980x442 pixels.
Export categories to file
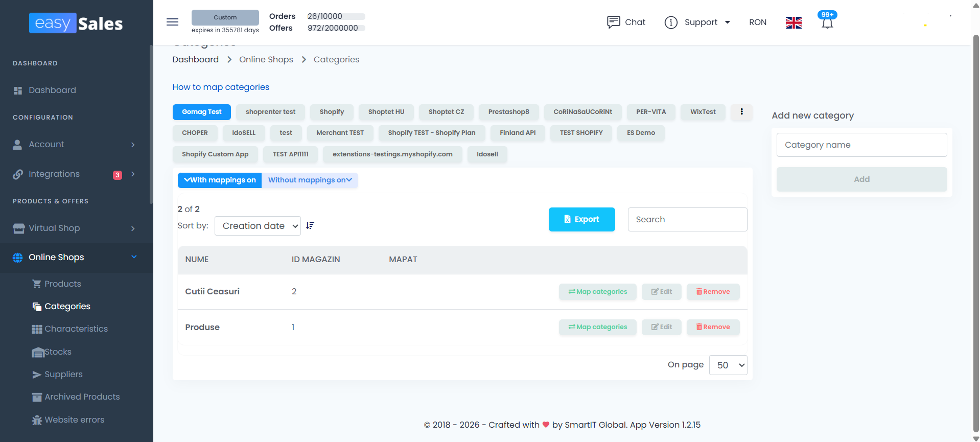click(581, 219)
